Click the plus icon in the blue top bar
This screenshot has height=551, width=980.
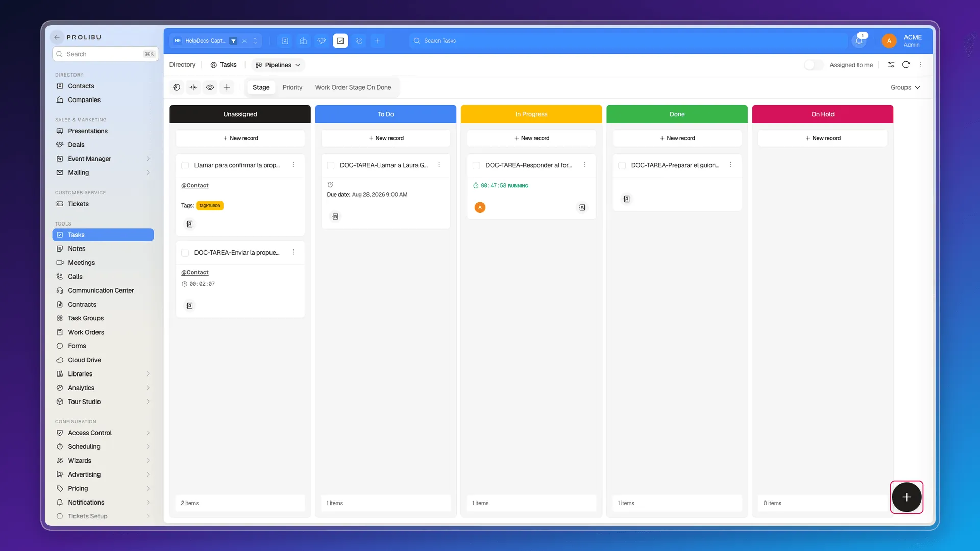[377, 41]
